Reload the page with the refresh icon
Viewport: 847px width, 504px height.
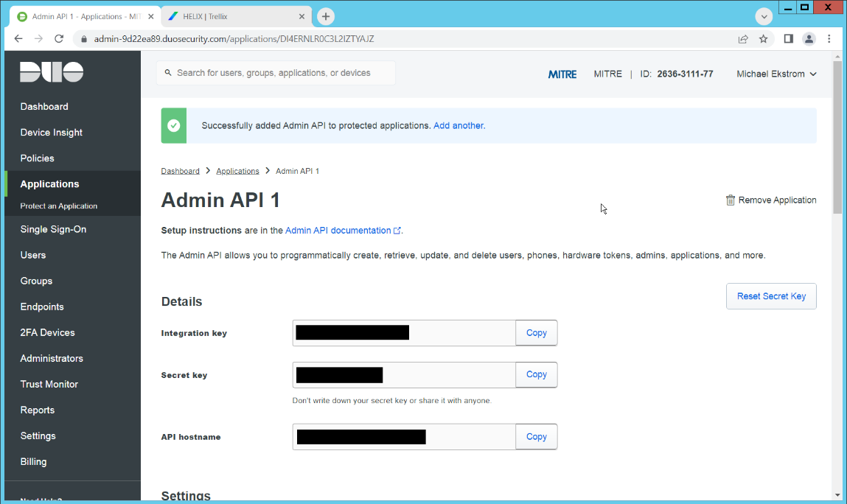[59, 39]
